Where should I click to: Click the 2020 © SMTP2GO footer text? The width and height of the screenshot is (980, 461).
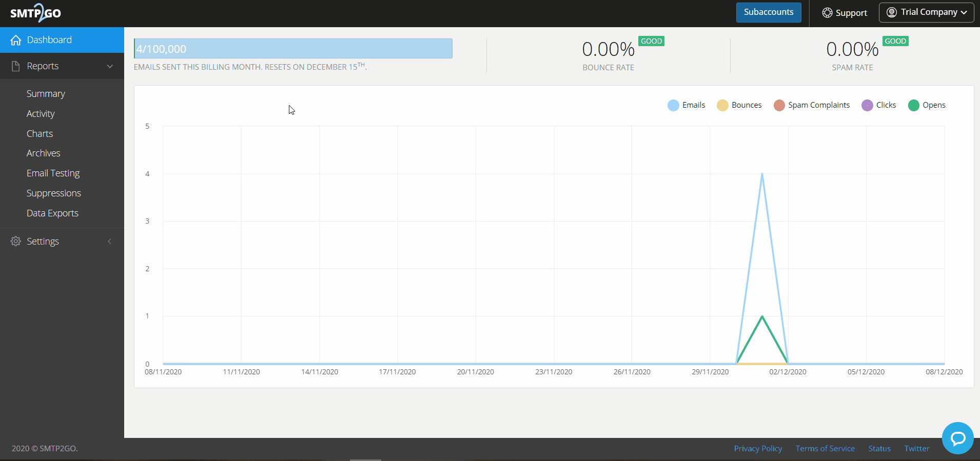click(45, 448)
